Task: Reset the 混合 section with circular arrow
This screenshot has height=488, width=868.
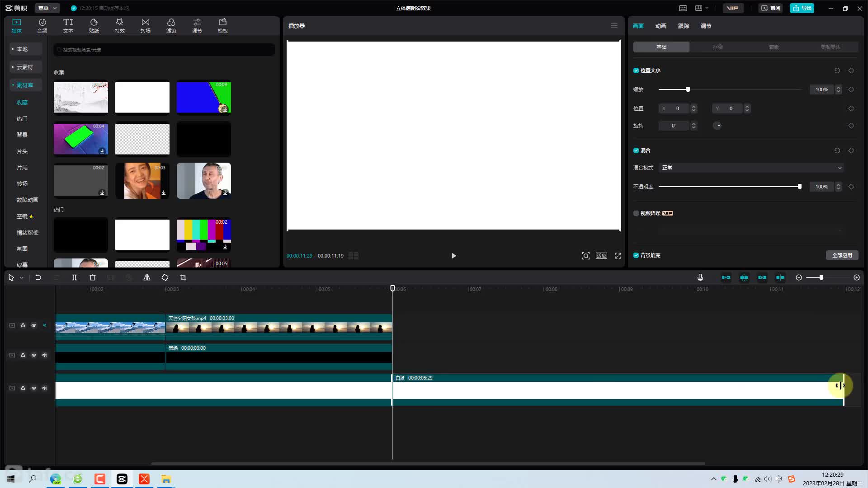Action: click(837, 150)
